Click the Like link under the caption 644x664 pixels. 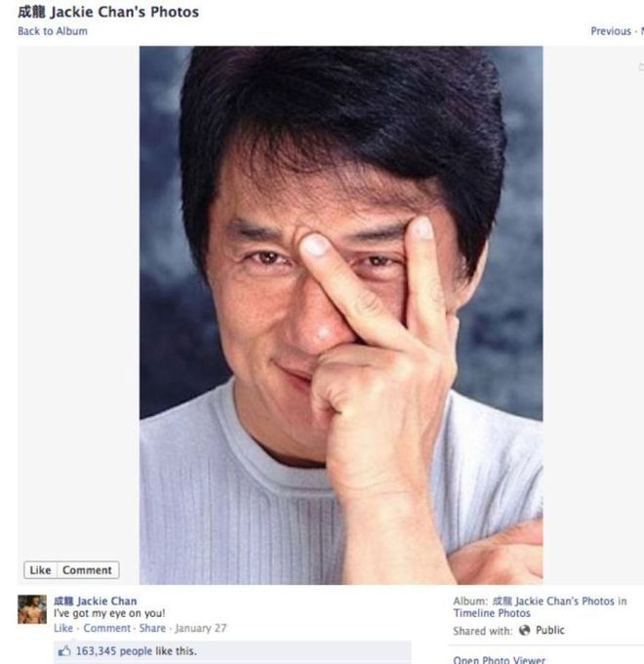pos(63,628)
